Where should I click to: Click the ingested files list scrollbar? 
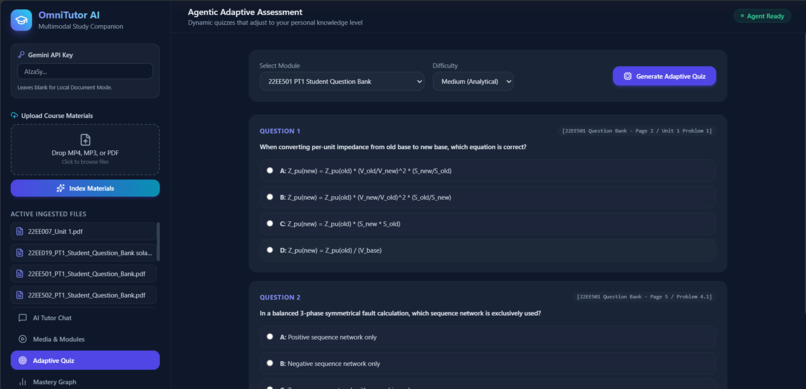158,242
